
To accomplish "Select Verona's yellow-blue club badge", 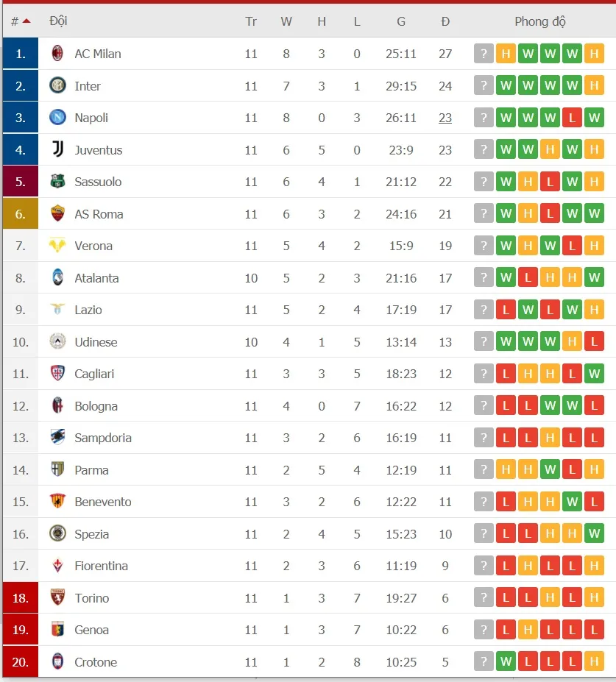I will click(56, 245).
